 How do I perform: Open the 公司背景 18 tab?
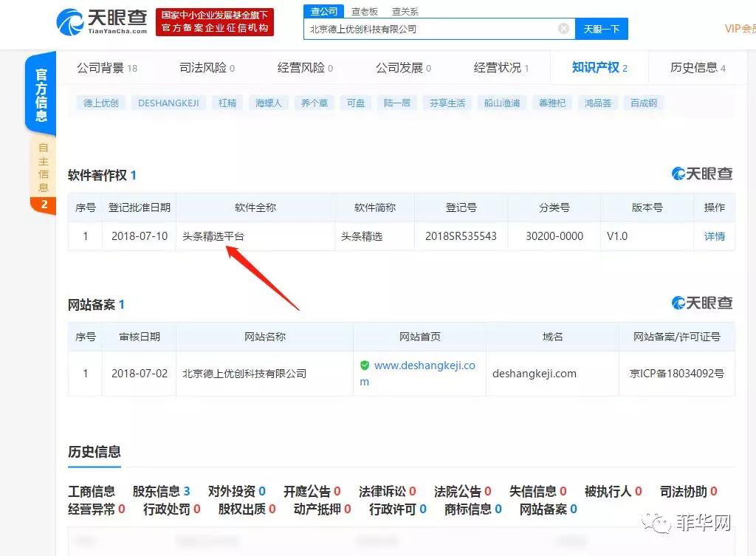107,68
